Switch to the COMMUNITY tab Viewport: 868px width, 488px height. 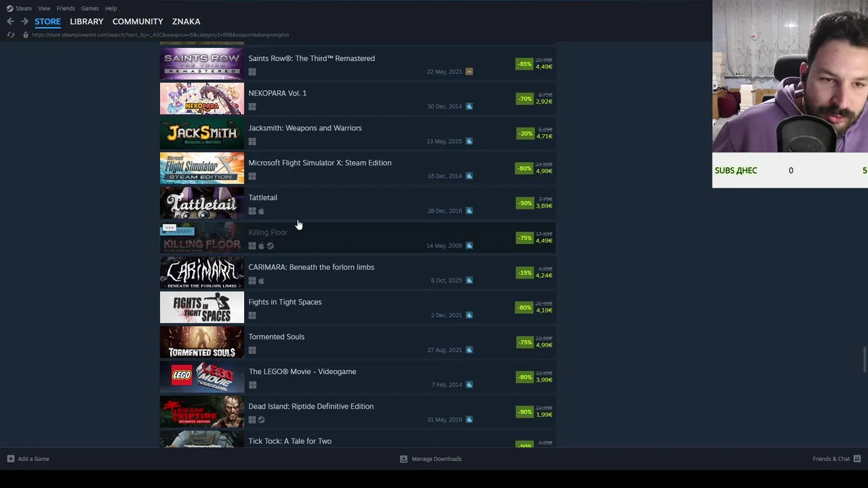click(138, 22)
